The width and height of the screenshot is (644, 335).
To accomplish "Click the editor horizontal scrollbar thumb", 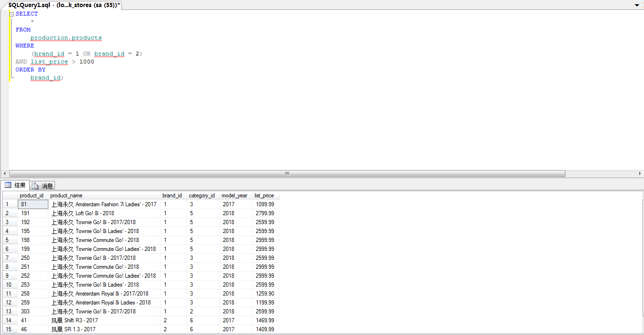I will (287, 173).
